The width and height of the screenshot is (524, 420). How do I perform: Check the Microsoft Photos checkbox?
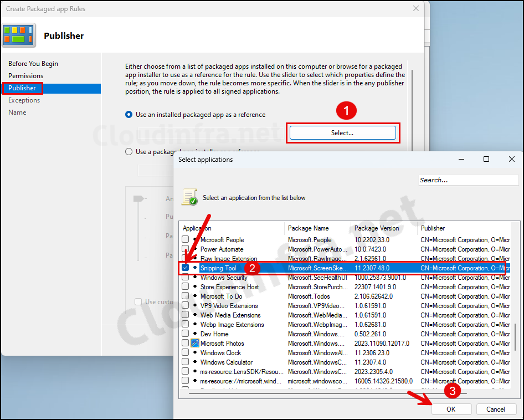point(185,343)
